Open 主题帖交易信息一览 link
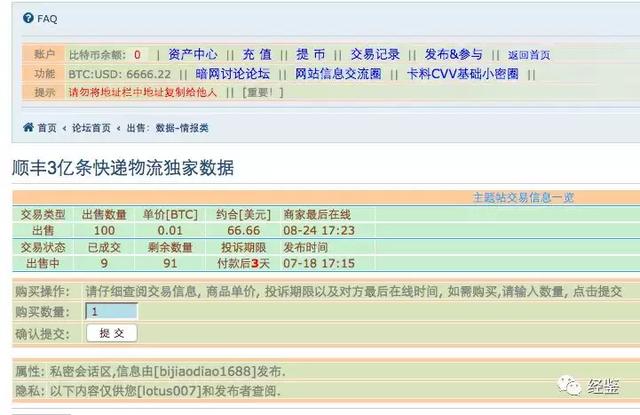The height and width of the screenshot is (415, 640). pos(523,198)
